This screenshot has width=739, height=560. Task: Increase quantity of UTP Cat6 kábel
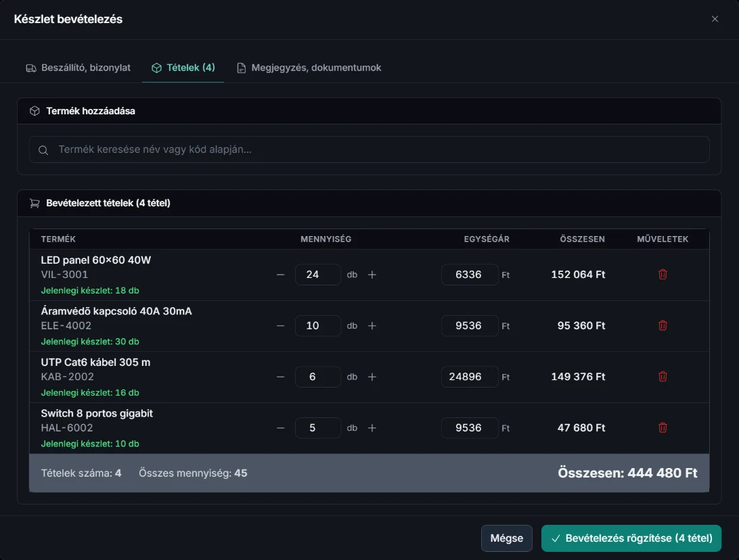click(372, 377)
